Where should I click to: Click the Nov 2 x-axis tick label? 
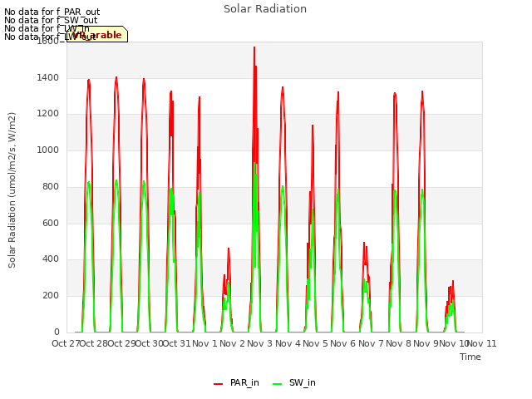232,343
